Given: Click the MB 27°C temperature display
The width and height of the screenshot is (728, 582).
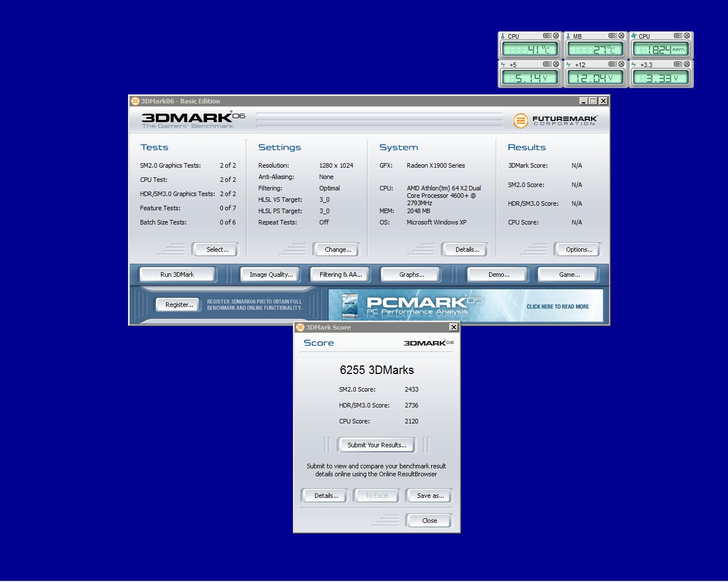Looking at the screenshot, I should [595, 49].
